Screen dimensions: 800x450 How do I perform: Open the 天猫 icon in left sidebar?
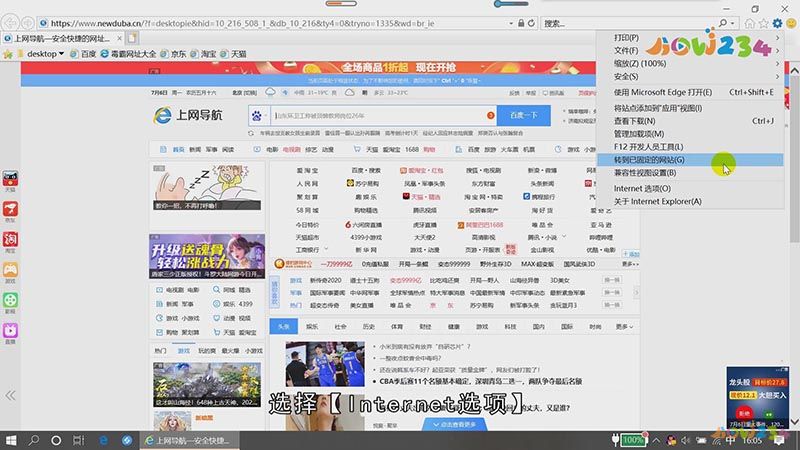click(x=10, y=179)
